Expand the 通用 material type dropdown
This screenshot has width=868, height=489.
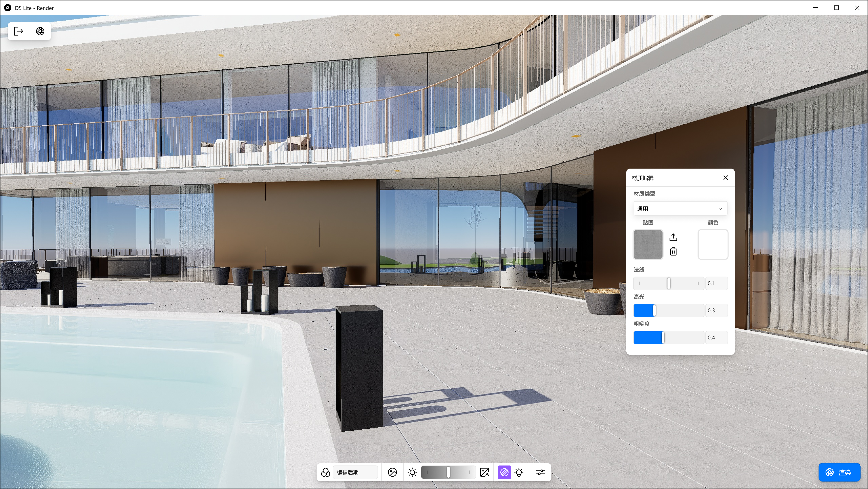680,209
